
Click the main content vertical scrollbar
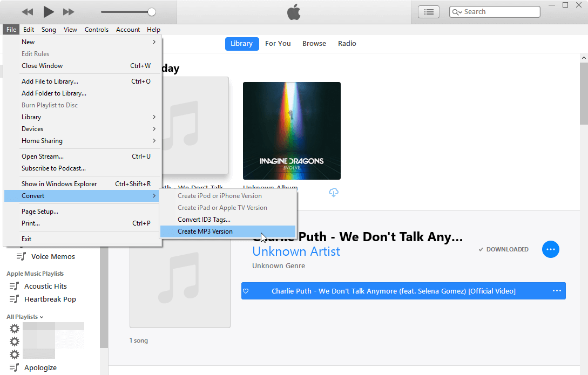(584, 94)
